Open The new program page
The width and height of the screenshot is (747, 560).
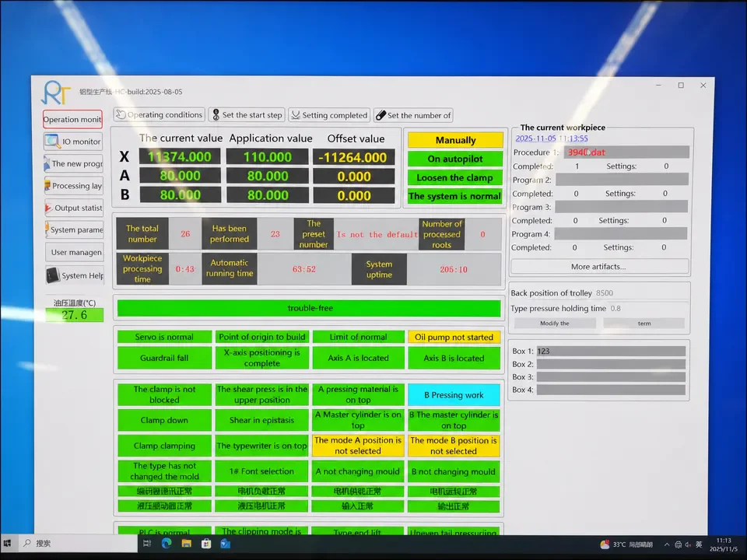coord(73,164)
